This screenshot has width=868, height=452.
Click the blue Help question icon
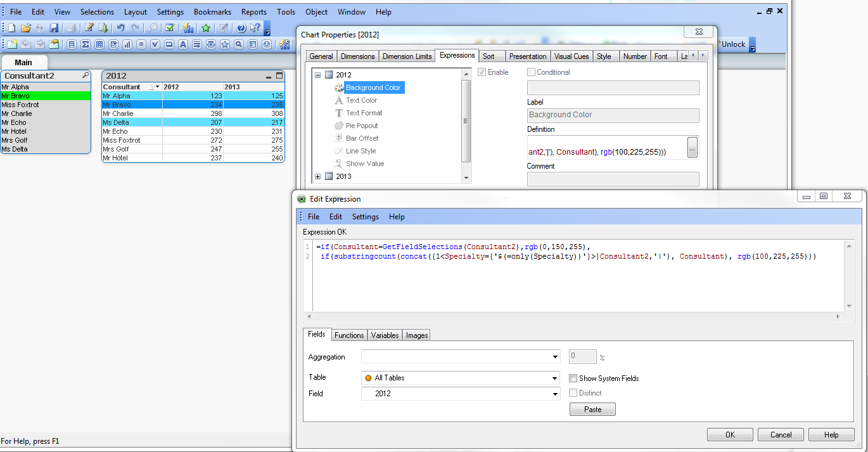point(241,28)
